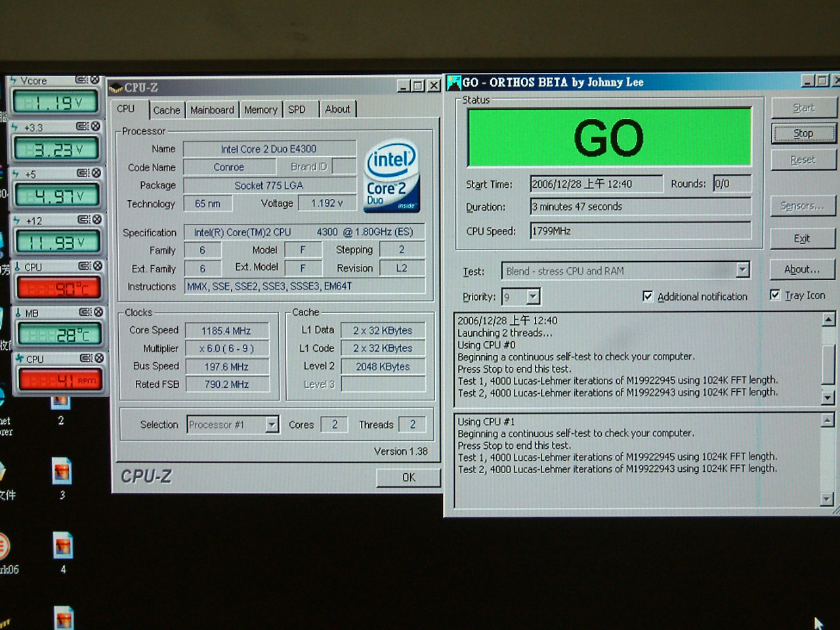Click the Rated FSB value 790.2 MHz
Viewport: 840px width, 630px height.
[226, 385]
